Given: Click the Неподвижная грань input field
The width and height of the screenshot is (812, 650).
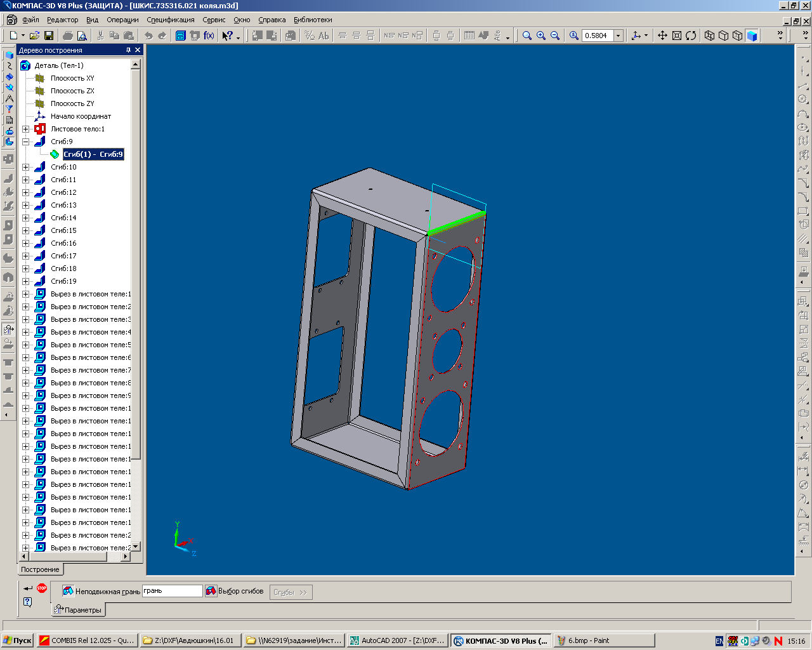Looking at the screenshot, I should click(x=172, y=591).
